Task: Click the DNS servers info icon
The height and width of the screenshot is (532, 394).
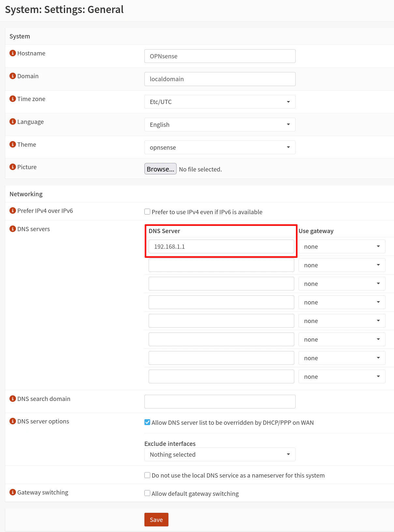Action: 13,229
